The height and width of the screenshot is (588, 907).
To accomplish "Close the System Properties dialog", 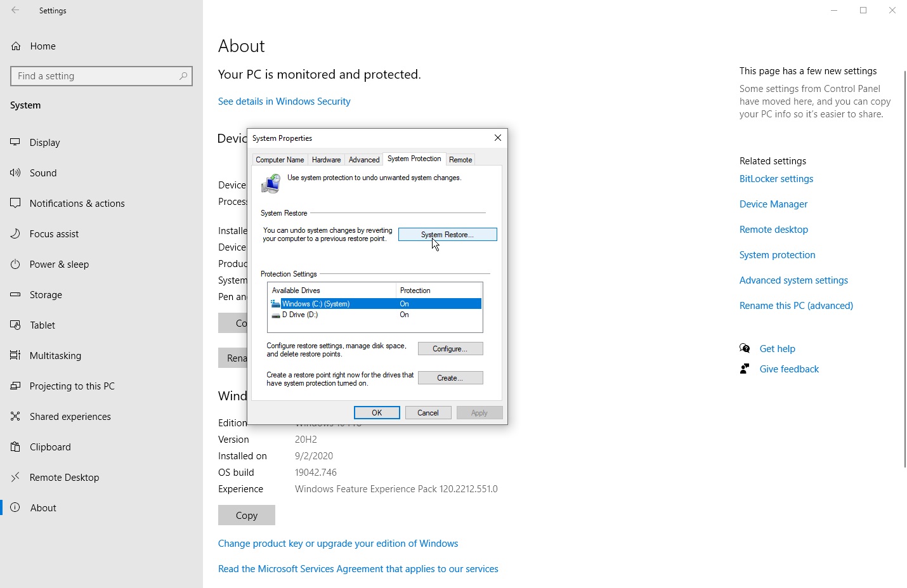I will [x=498, y=138].
